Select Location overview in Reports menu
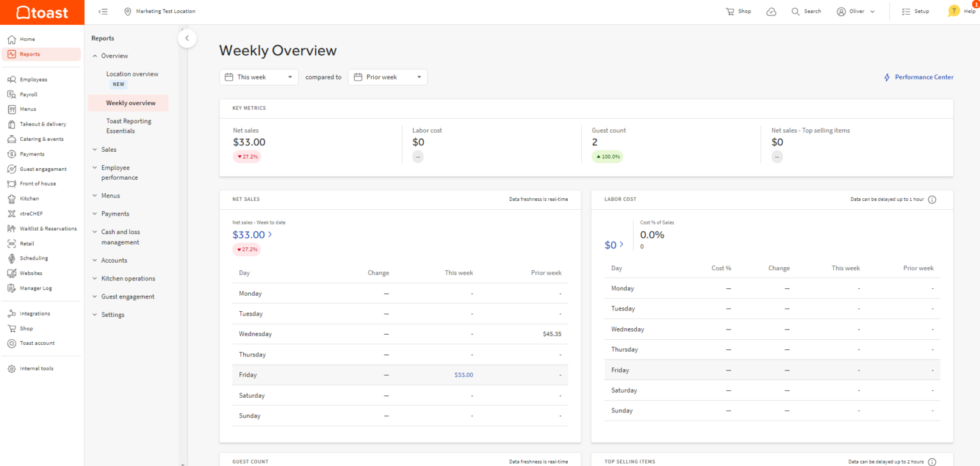Image resolution: width=980 pixels, height=466 pixels. pyautogui.click(x=132, y=74)
